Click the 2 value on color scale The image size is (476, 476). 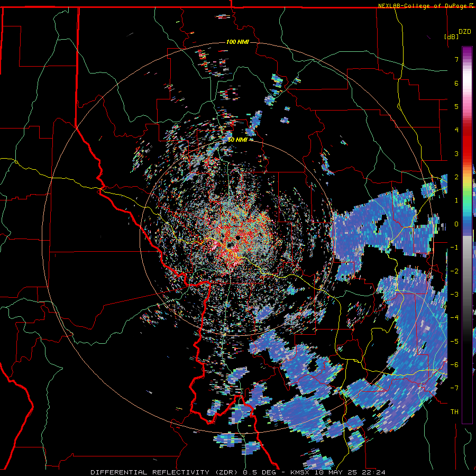(x=456, y=177)
